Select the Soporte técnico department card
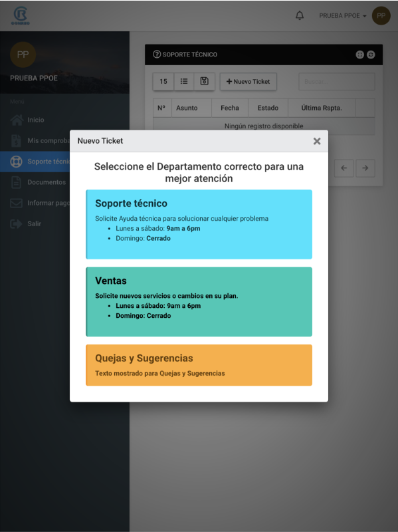398x532 pixels. [199, 224]
